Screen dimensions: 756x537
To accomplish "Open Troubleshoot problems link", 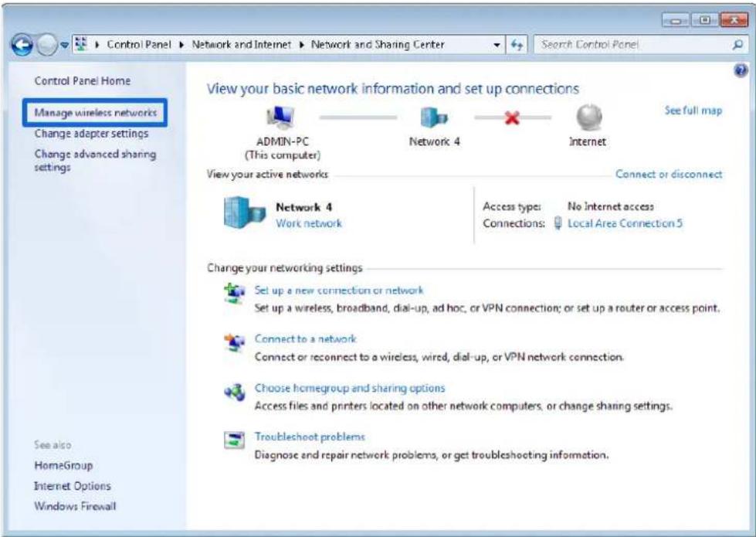I will click(x=310, y=437).
